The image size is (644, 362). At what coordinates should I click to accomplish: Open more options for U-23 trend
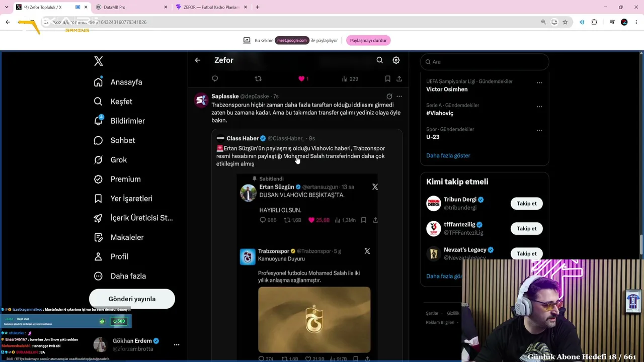(x=539, y=131)
